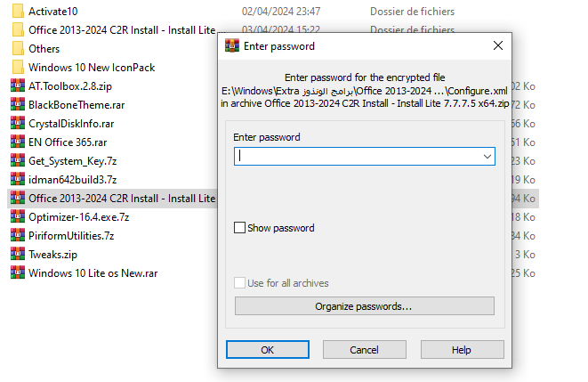
Task: Select the Windows 10 New IconPack folder
Action: click(92, 68)
